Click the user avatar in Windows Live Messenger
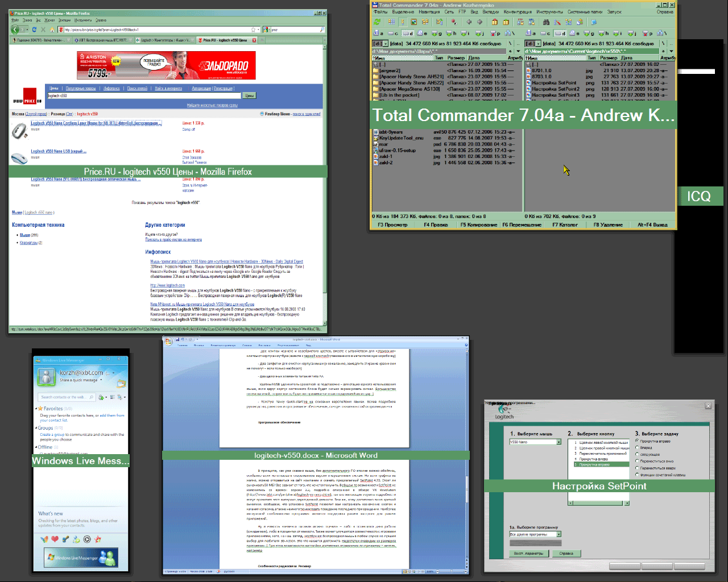 (x=46, y=376)
